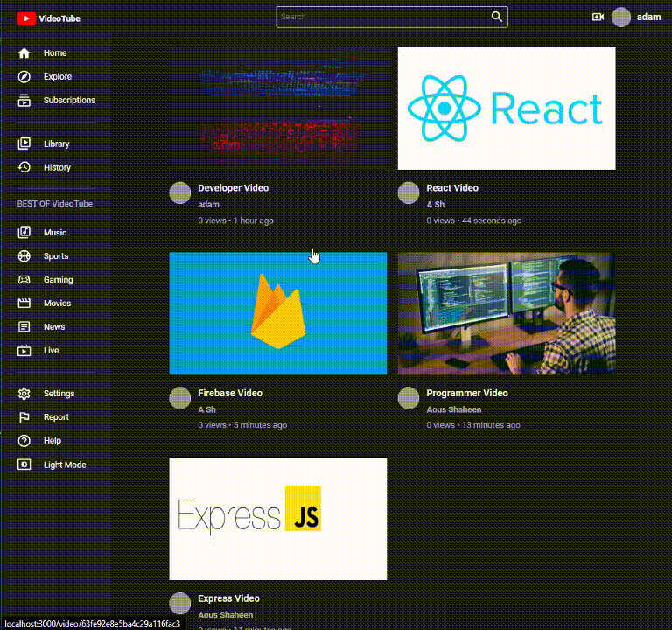Viewport: 672px width, 630px height.
Task: Click '0 views • 13 minutes ago' text
Action: [x=473, y=425]
